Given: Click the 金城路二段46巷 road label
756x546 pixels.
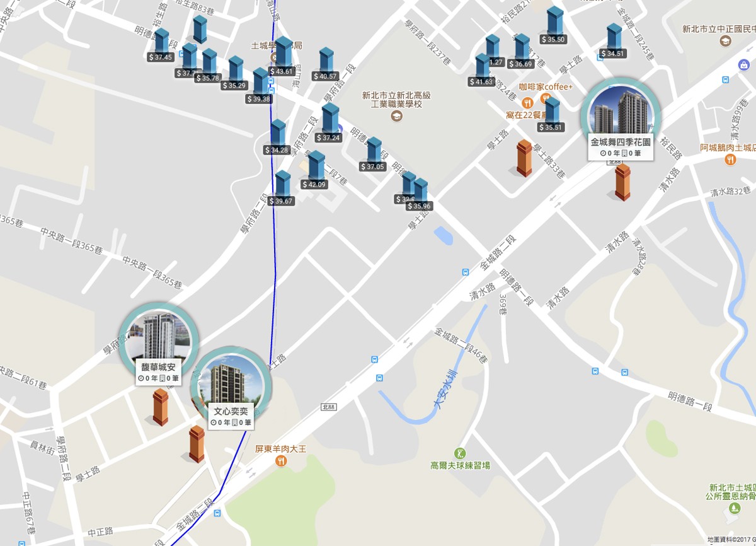Looking at the screenshot, I should click(x=461, y=346).
